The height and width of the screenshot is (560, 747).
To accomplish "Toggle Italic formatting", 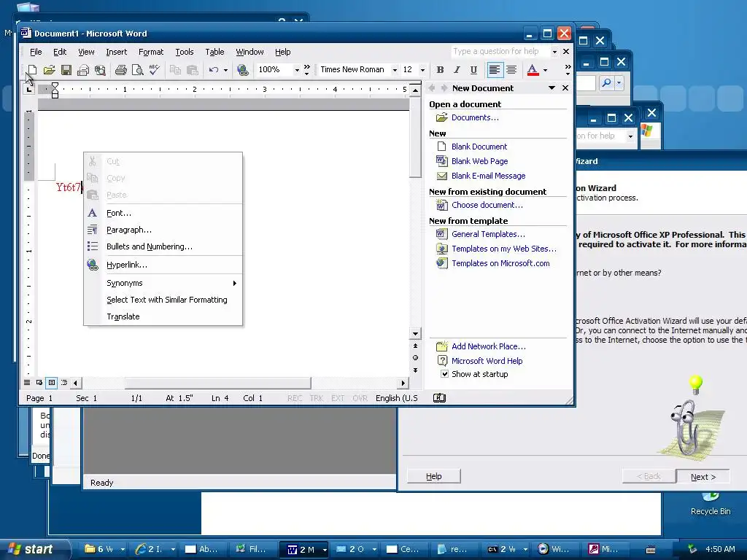I will (x=457, y=70).
